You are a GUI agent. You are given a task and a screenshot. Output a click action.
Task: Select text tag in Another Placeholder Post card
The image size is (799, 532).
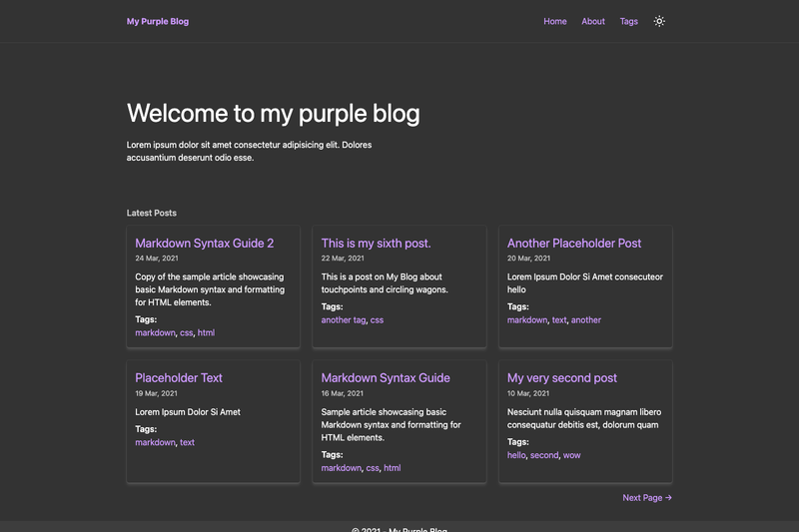coord(559,319)
